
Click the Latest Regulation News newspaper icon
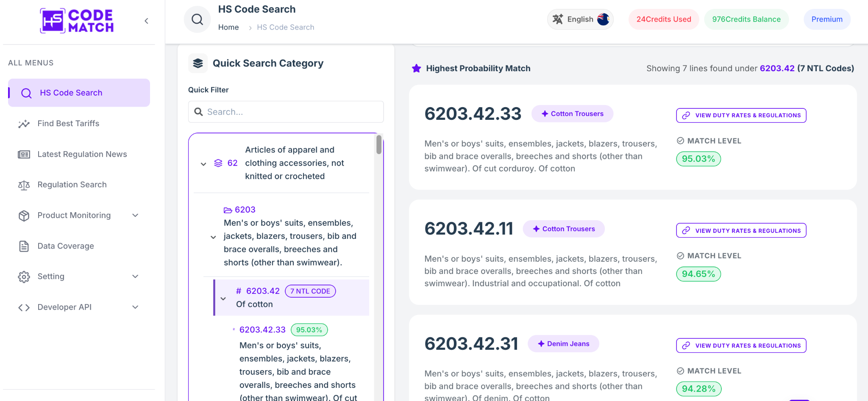[24, 155]
